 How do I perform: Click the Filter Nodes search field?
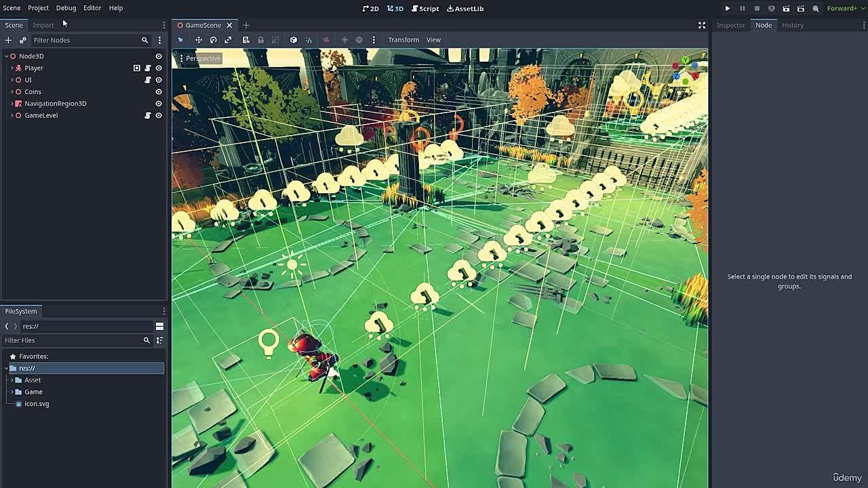pyautogui.click(x=85, y=40)
